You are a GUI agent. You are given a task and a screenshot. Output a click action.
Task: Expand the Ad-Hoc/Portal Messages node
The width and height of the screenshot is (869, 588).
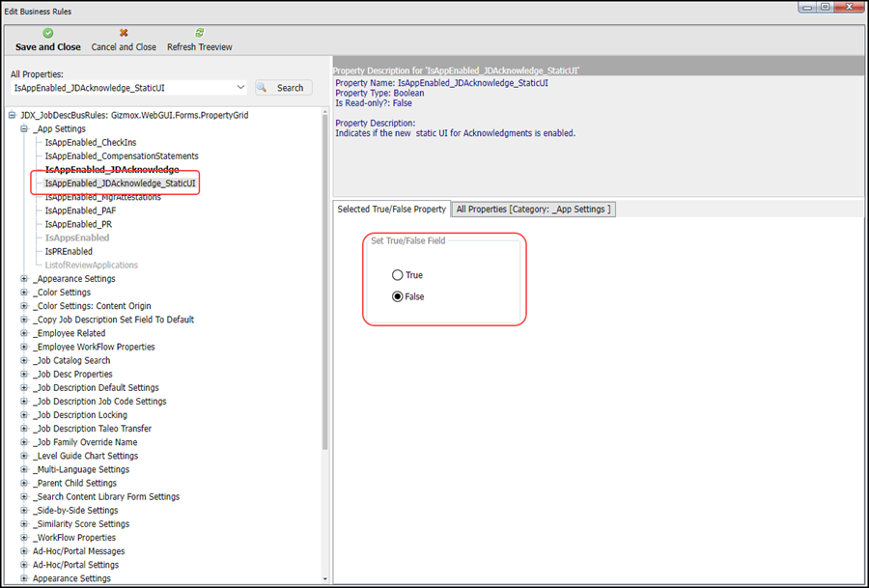[x=24, y=551]
